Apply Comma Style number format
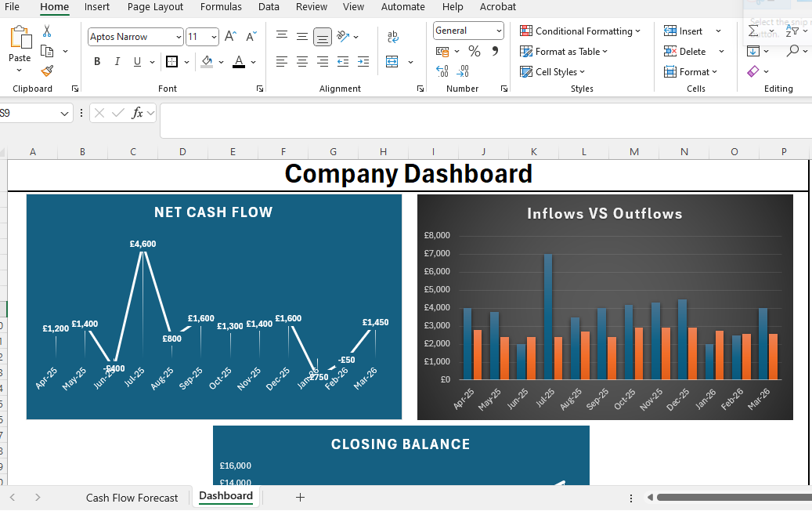Screen dimensions: 812x511 click(x=495, y=51)
